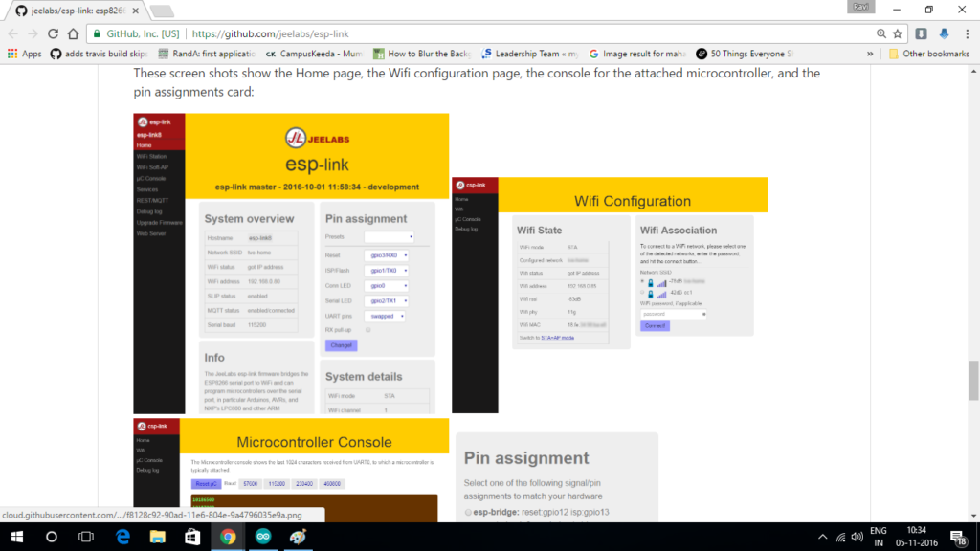Open the Action Center notifications icon
Image resolution: width=980 pixels, height=551 pixels.
958,538
